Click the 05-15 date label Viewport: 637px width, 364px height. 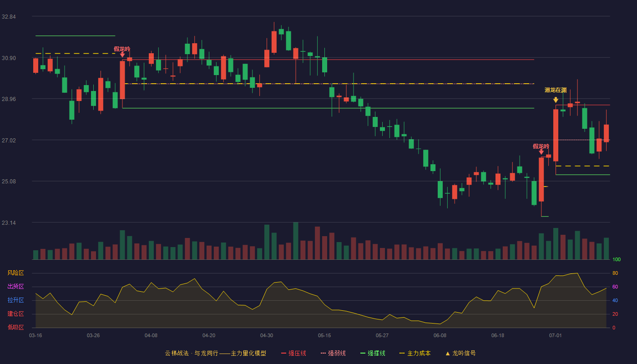pos(324,335)
